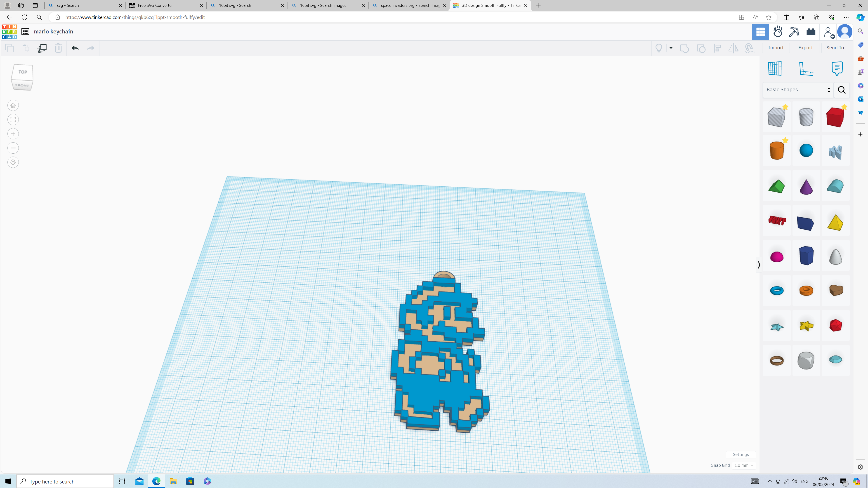Click the shapes search magnifier
The height and width of the screenshot is (488, 868).
[841, 90]
